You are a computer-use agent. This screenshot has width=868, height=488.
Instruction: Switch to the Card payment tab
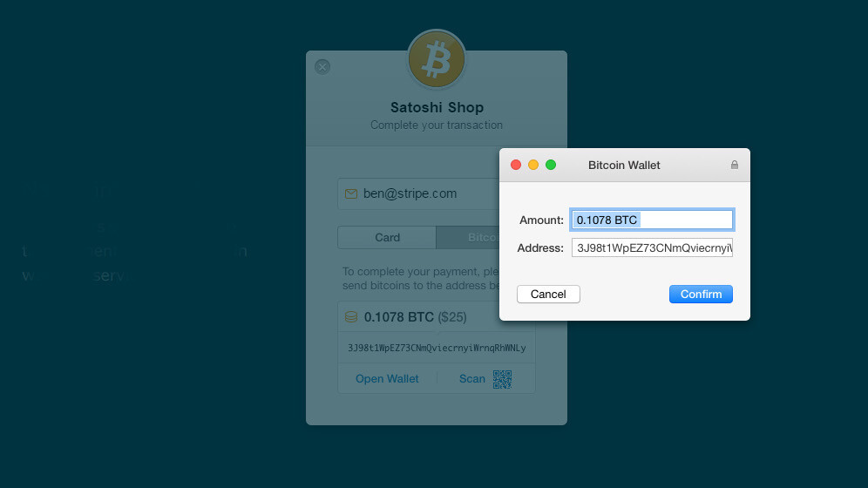[387, 237]
